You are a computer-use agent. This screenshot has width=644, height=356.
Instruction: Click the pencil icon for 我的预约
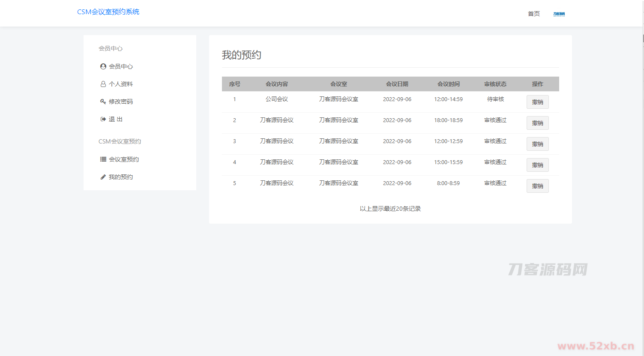click(103, 177)
